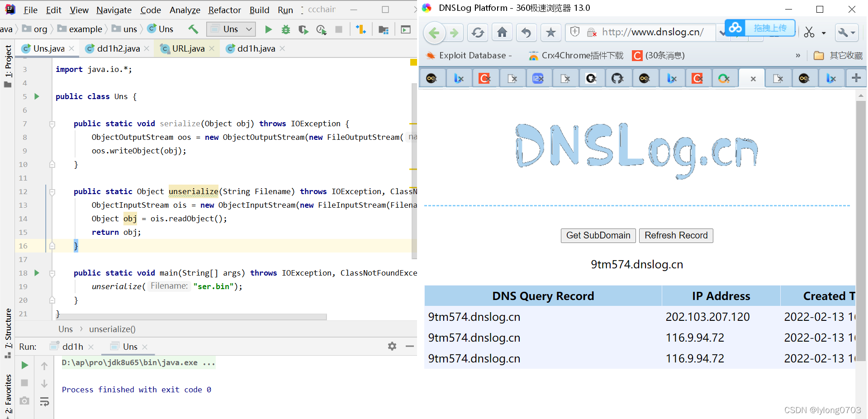Open the Uns run configuration dropdown
868x419 pixels.
pos(231,29)
